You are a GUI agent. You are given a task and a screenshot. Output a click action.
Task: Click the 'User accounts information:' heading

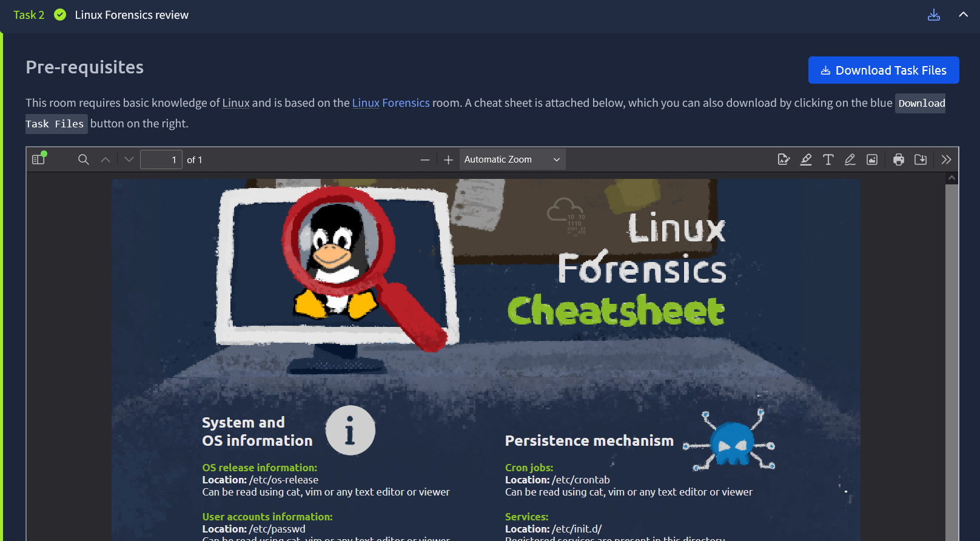click(x=267, y=517)
